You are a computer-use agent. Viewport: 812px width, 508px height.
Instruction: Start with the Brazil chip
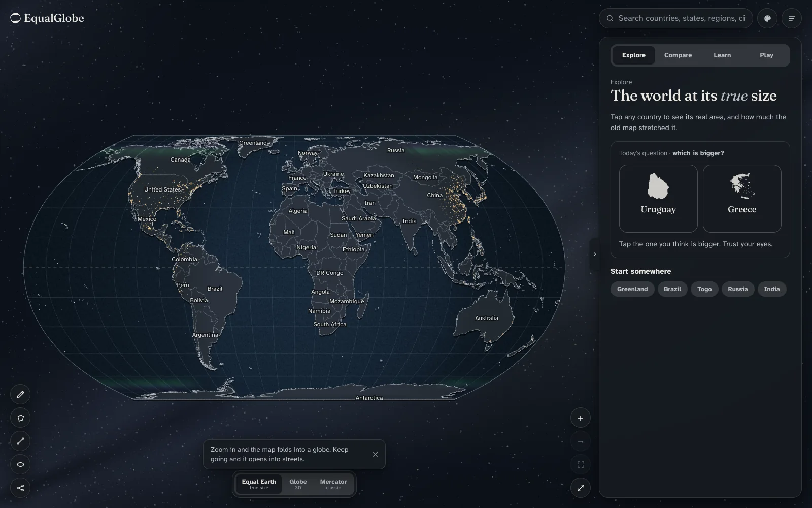point(672,289)
